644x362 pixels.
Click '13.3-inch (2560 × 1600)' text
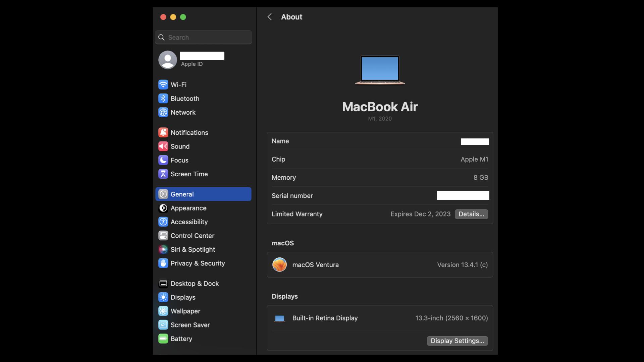coord(451,318)
